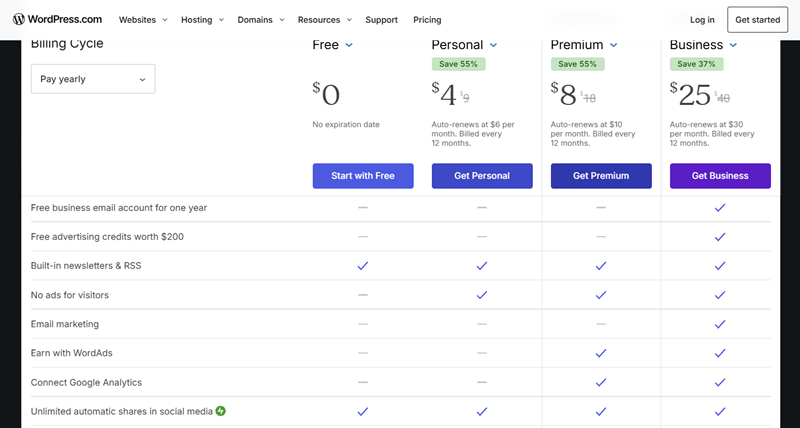
Task: Expand the Business plan chevron
Action: pos(733,45)
